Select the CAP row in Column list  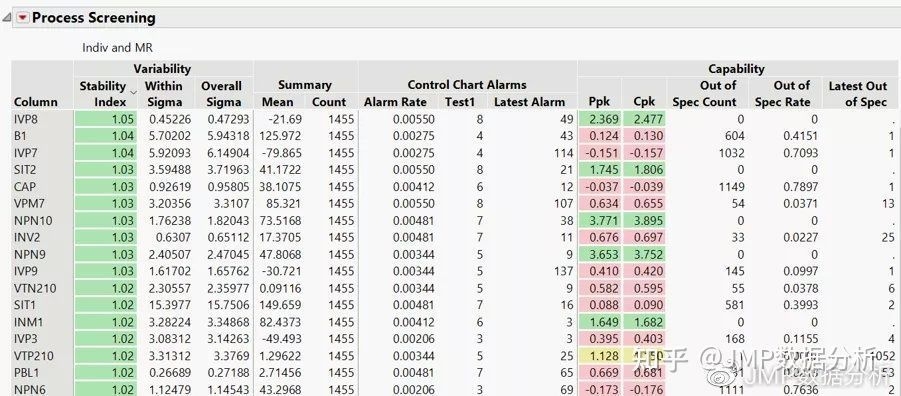point(24,187)
